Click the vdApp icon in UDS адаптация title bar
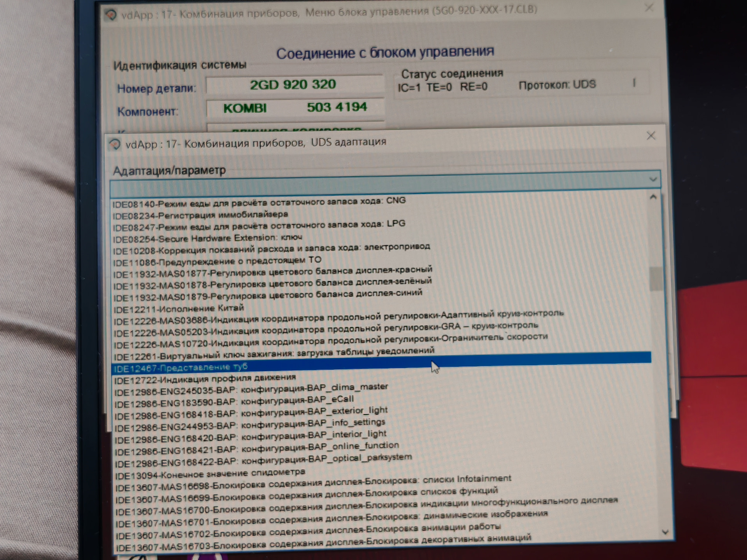The width and height of the screenshot is (747, 560). [x=115, y=144]
